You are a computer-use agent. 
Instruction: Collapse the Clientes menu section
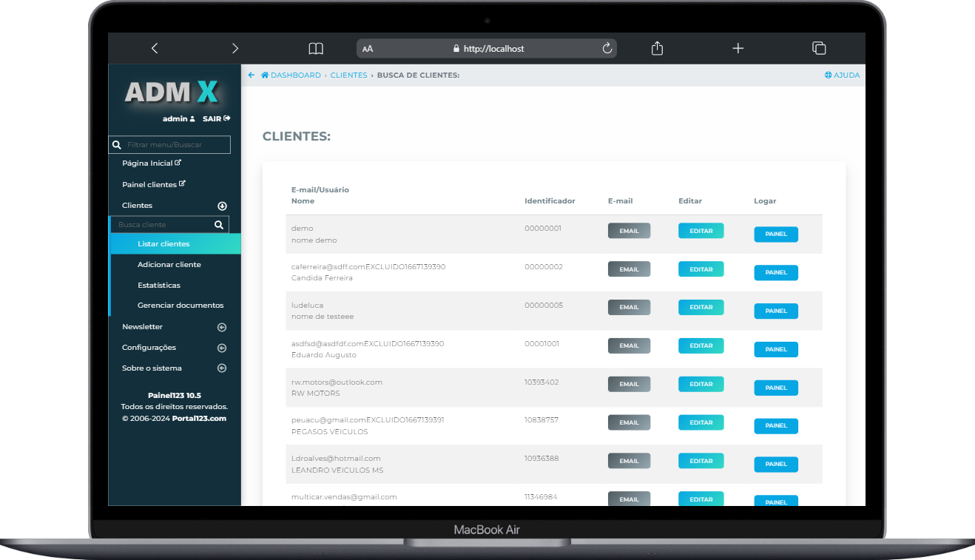[222, 206]
